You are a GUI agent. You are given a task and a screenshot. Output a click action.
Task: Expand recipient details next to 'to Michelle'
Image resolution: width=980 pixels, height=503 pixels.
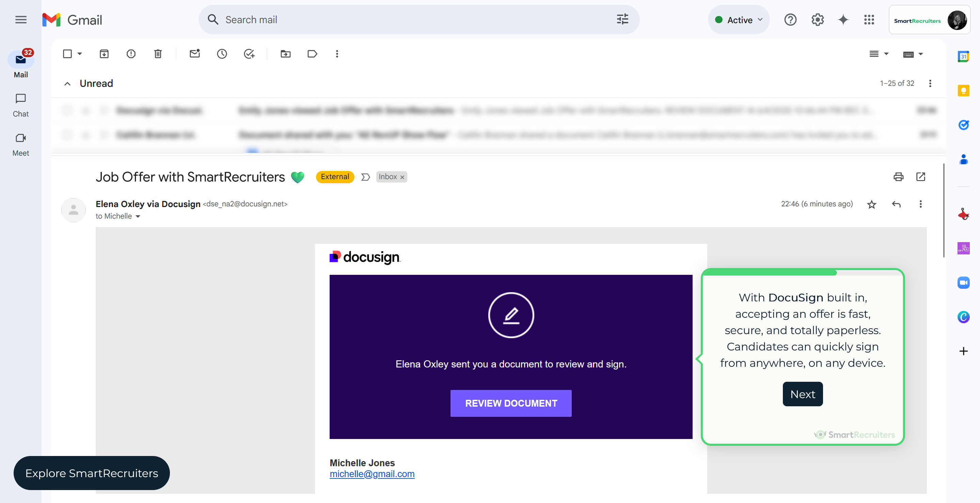click(138, 217)
